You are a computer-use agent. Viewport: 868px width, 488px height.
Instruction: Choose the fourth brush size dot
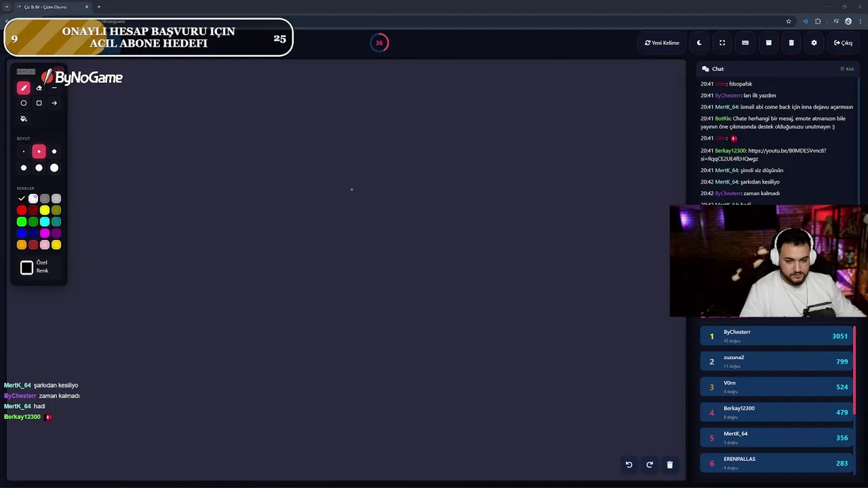click(24, 168)
